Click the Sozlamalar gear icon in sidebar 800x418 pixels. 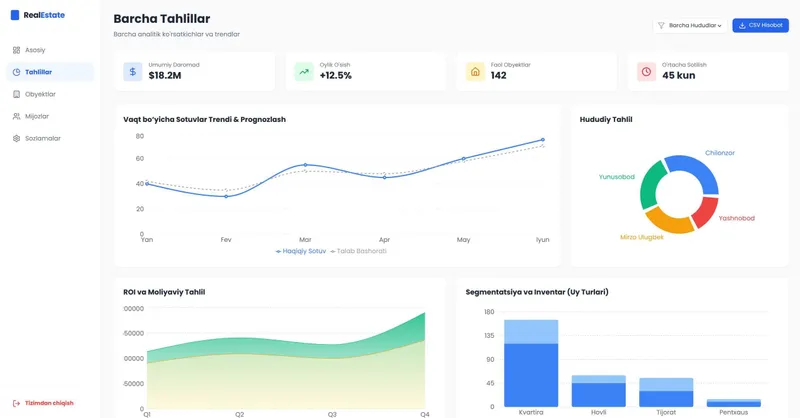[16, 138]
